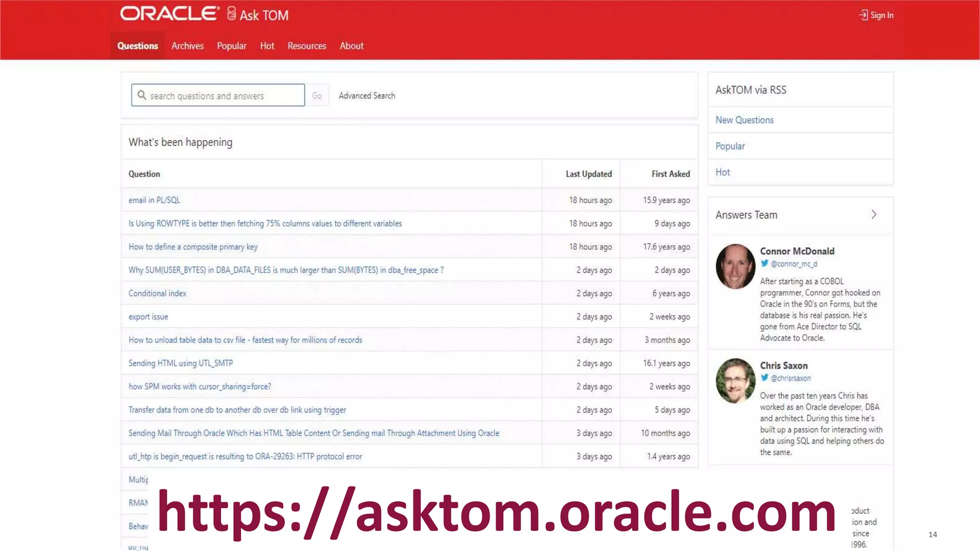Switch to the Archives tab

(x=188, y=46)
